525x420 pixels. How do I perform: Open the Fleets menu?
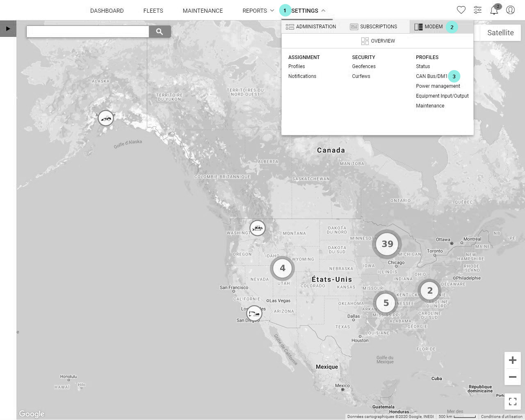(x=153, y=11)
